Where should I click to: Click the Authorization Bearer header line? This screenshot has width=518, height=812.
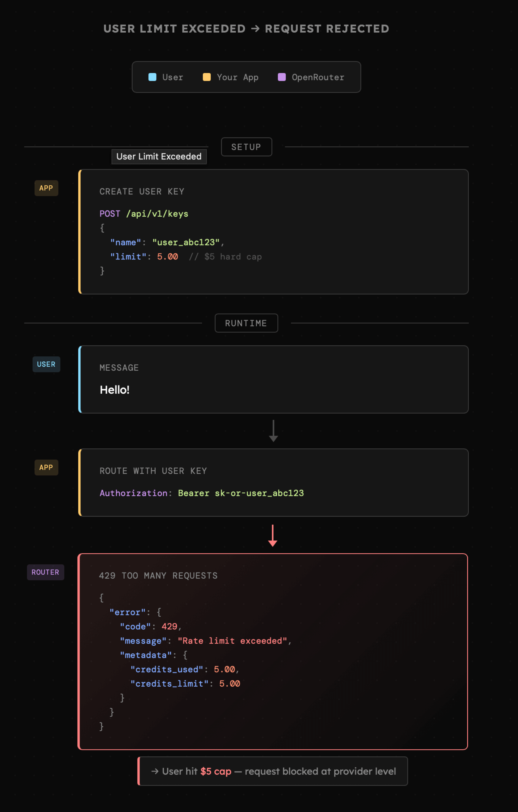[x=202, y=493]
